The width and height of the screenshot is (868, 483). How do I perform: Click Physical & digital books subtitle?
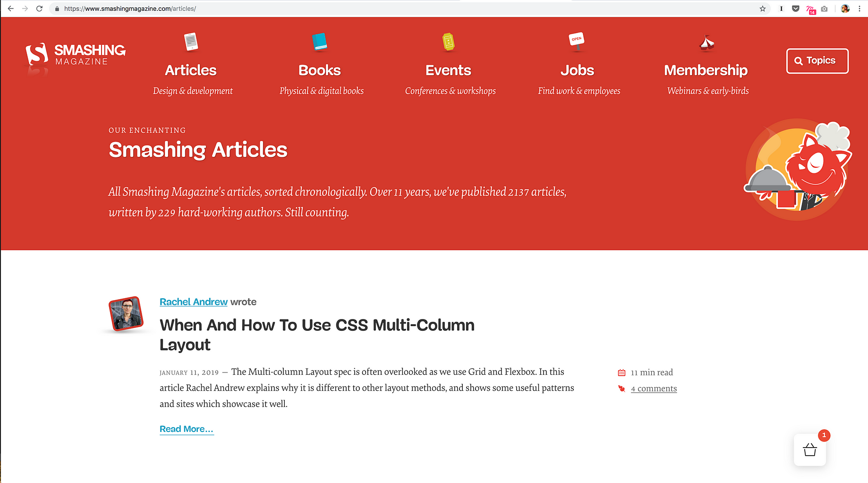point(322,91)
